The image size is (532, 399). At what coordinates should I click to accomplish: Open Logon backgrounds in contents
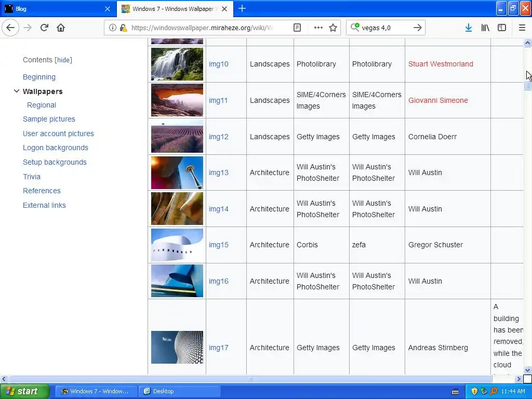pos(55,148)
